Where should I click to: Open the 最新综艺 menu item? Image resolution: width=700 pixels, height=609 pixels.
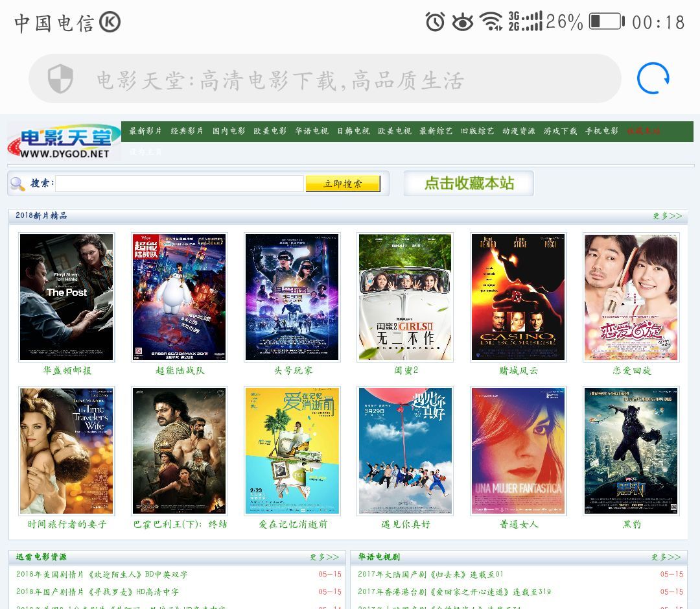[x=436, y=131]
